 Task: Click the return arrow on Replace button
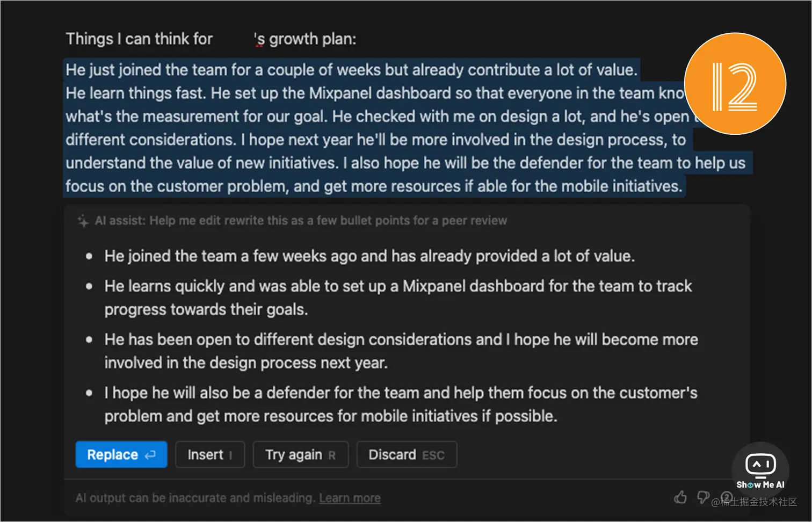[x=150, y=455]
